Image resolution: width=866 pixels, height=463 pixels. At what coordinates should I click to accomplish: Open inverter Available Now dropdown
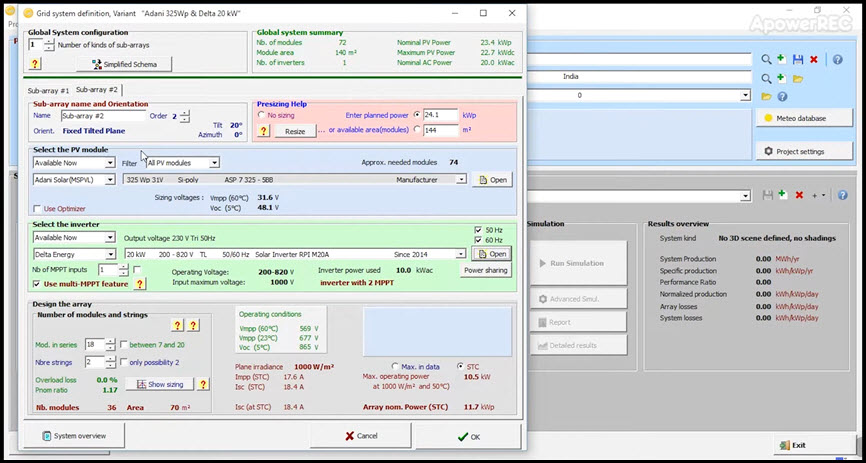[x=110, y=238]
